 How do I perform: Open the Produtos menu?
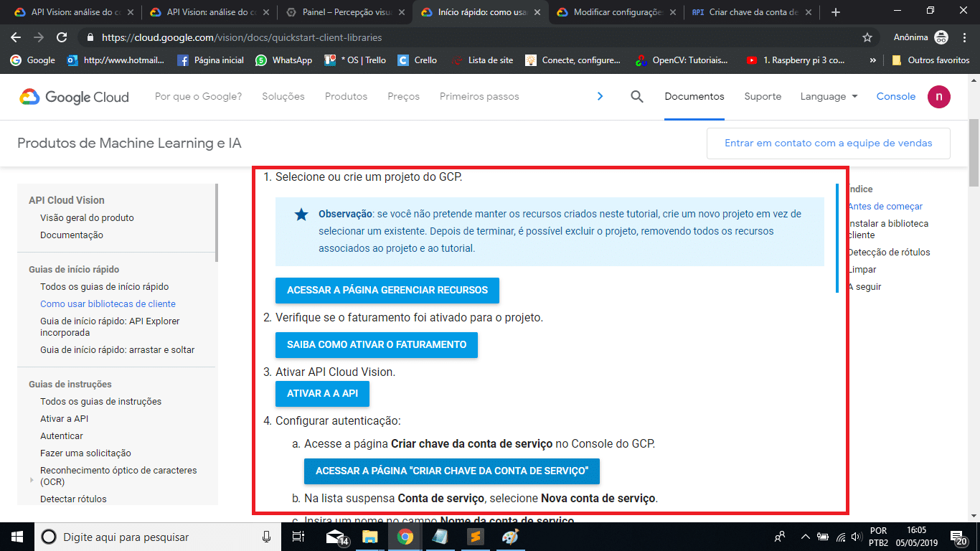(346, 96)
